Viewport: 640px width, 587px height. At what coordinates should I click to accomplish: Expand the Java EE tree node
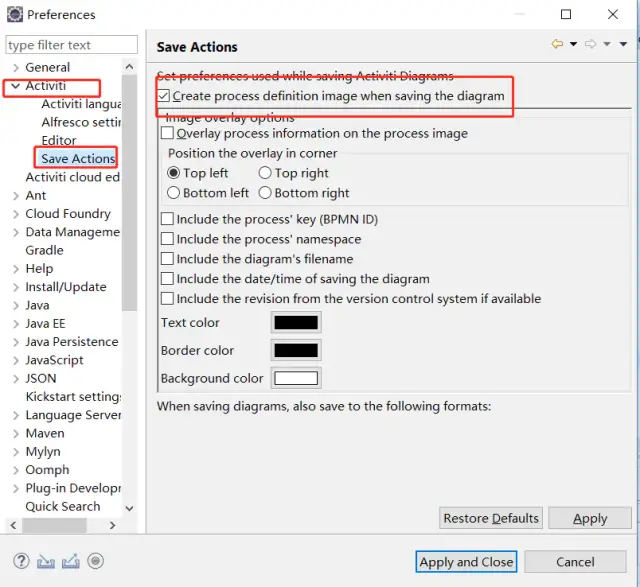[16, 324]
